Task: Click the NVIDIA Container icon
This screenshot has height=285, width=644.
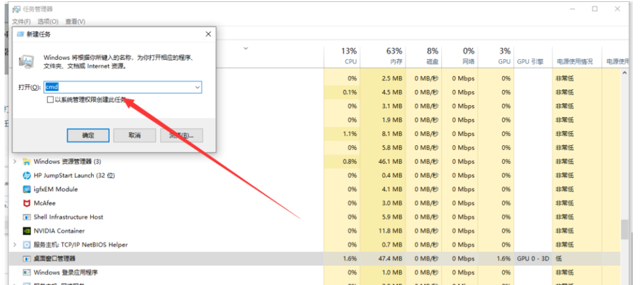Action: coord(27,230)
